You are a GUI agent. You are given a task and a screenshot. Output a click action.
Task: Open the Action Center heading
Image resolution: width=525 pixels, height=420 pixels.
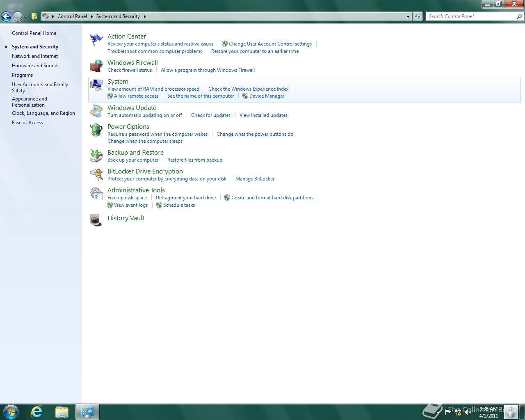pos(127,37)
